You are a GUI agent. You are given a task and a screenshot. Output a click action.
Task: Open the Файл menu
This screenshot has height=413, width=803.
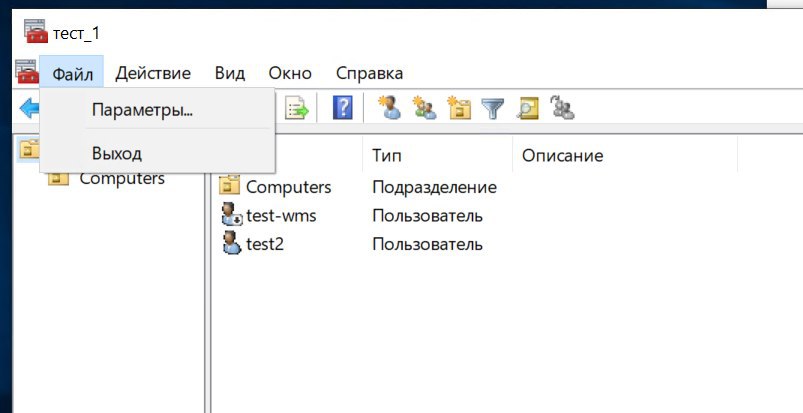click(x=72, y=73)
